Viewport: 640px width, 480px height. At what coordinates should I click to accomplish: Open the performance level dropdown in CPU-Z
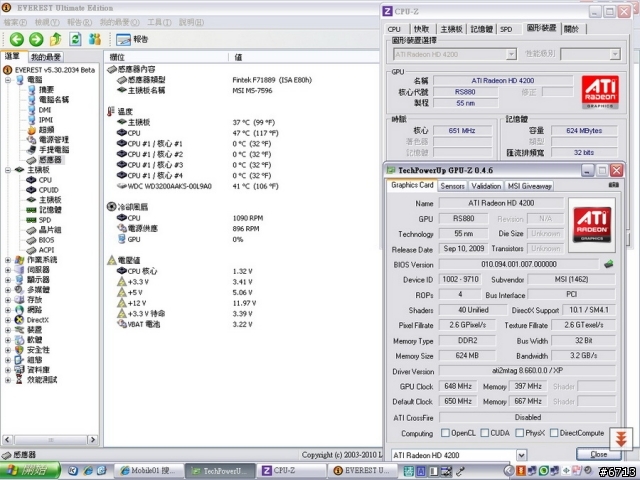point(615,54)
